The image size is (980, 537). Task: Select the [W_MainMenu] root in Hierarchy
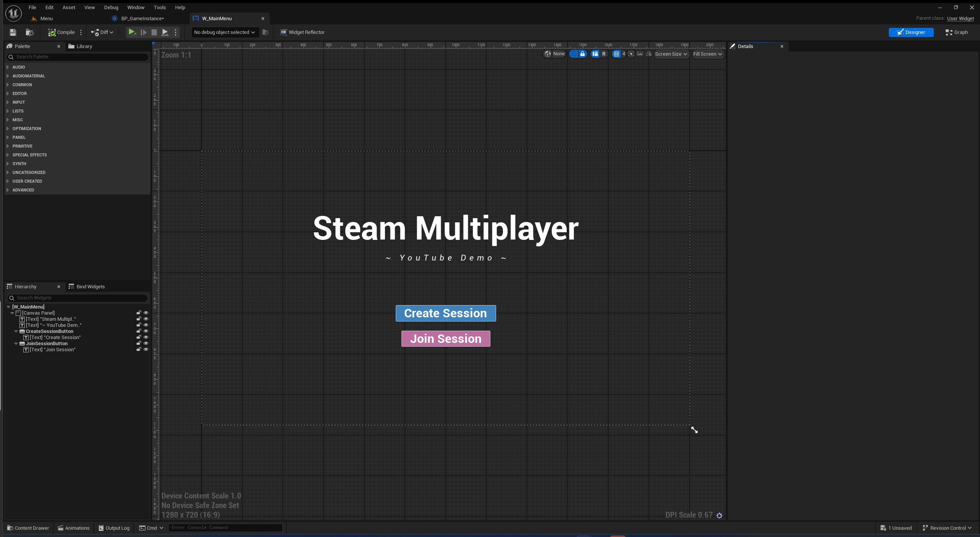pyautogui.click(x=28, y=307)
